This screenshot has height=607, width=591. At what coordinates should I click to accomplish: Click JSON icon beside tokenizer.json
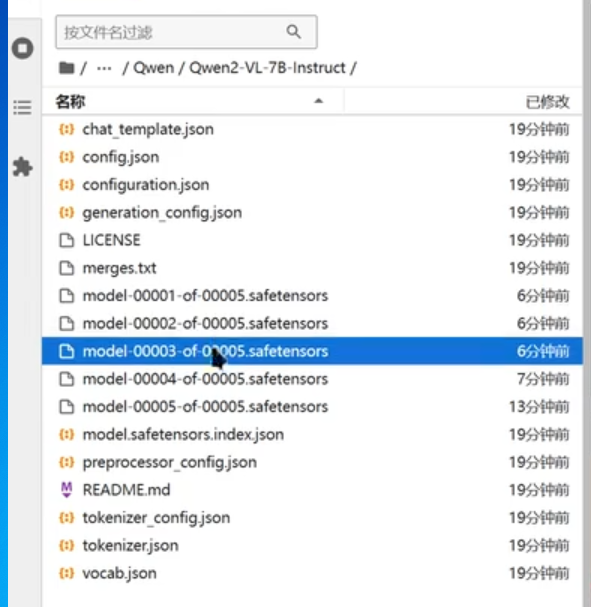67,546
